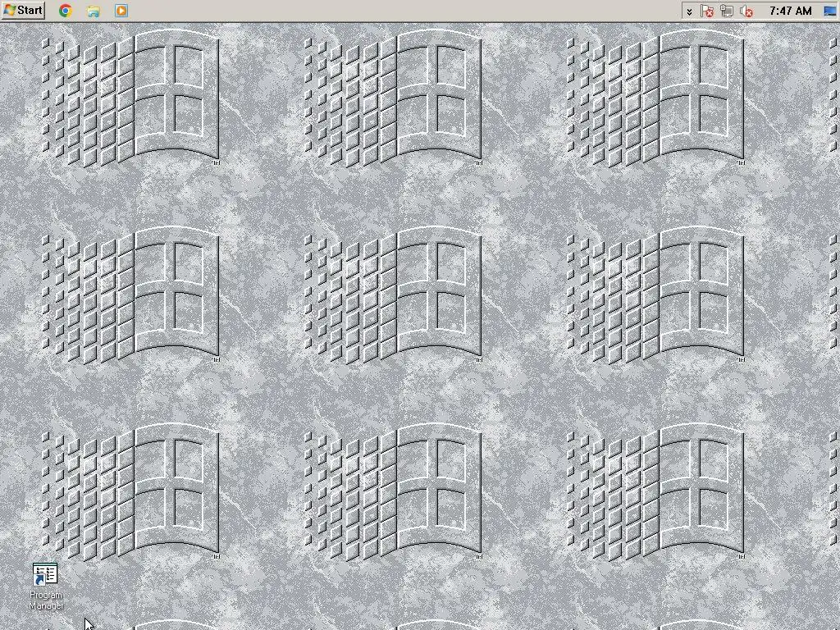Launch Google Chrome from the taskbar
Image resolution: width=840 pixels, height=630 pixels.
click(66, 11)
